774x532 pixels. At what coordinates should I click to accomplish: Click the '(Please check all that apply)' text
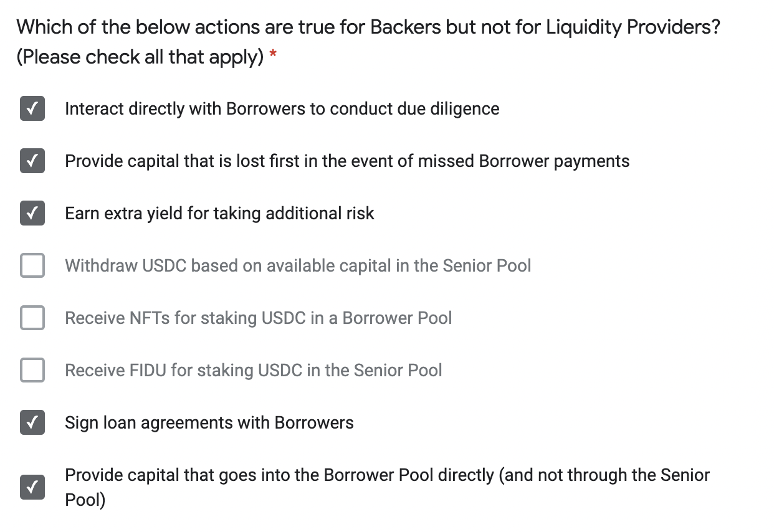tap(140, 57)
